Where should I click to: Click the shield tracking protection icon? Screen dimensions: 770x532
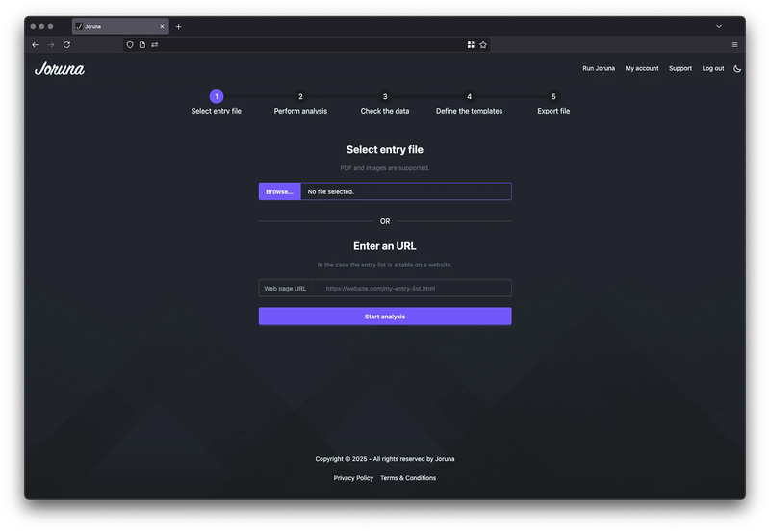coord(131,44)
